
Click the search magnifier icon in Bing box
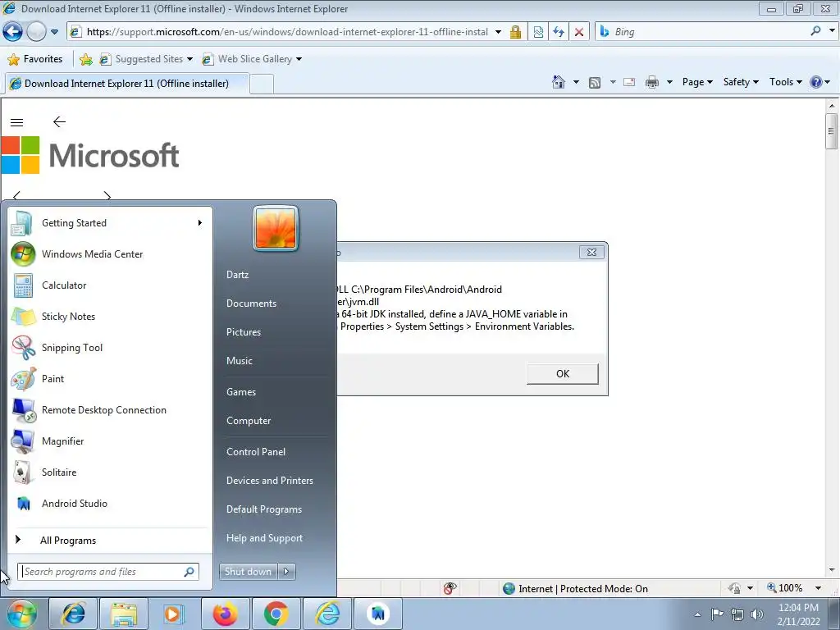pyautogui.click(x=815, y=31)
